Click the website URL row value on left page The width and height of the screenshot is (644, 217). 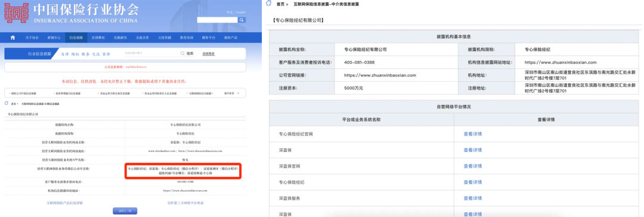[185, 151]
